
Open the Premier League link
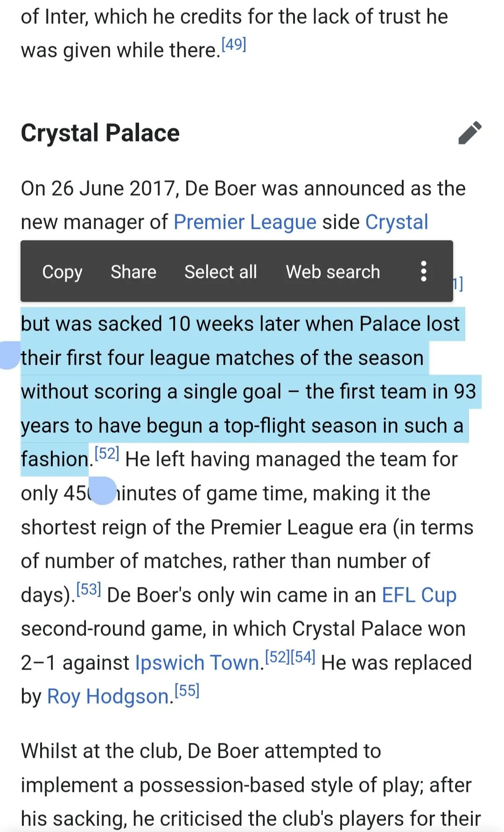(x=245, y=222)
